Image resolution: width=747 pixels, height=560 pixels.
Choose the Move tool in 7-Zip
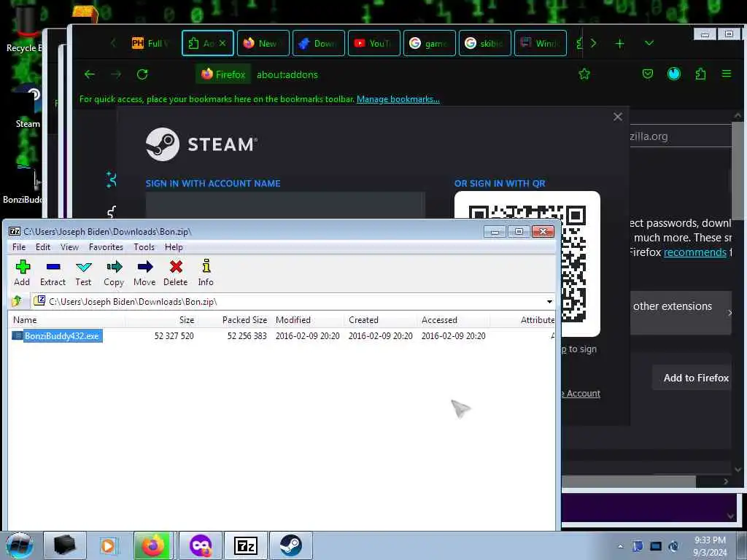coord(144,273)
